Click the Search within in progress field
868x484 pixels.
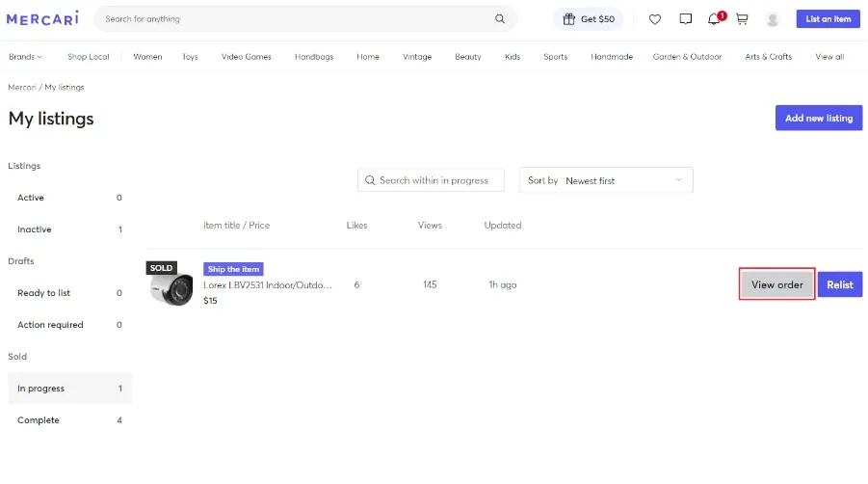coord(431,180)
